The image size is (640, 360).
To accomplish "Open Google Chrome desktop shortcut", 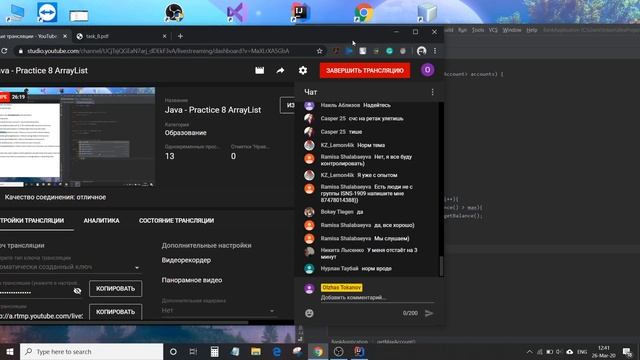I will tap(364, 12).
